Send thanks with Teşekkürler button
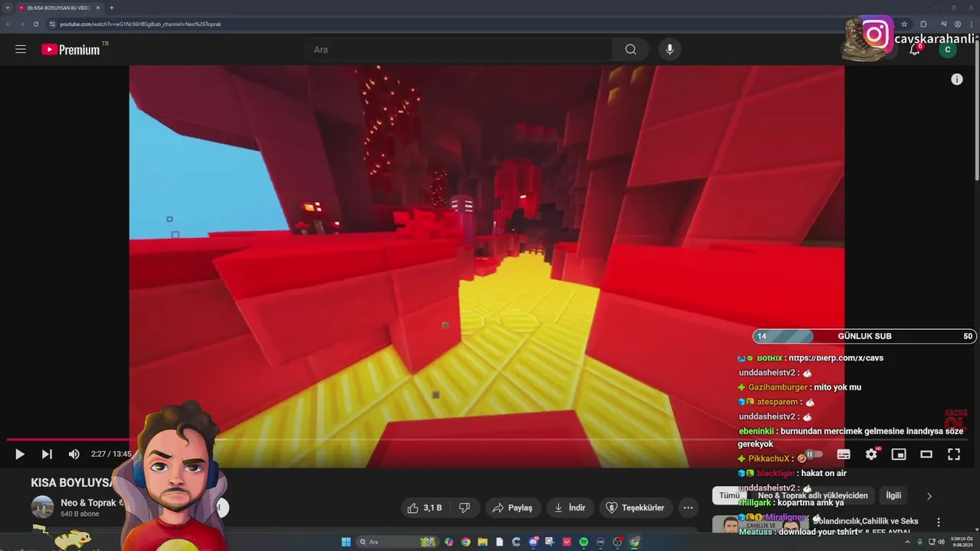This screenshot has width=980, height=551. (x=636, y=507)
